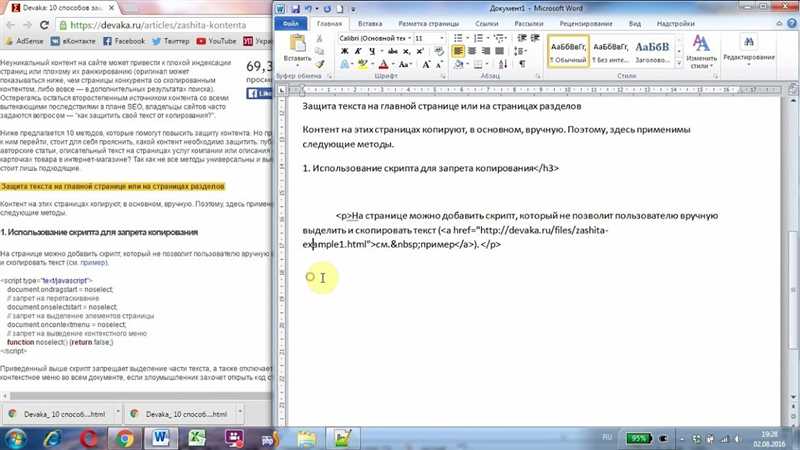Toggle show paragraph marks ¶
This screenshot has width=800, height=450.
(x=522, y=64)
